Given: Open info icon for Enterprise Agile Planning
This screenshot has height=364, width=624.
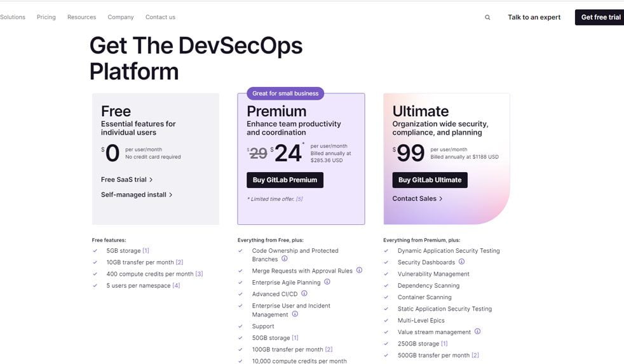Looking at the screenshot, I should click(x=327, y=282).
